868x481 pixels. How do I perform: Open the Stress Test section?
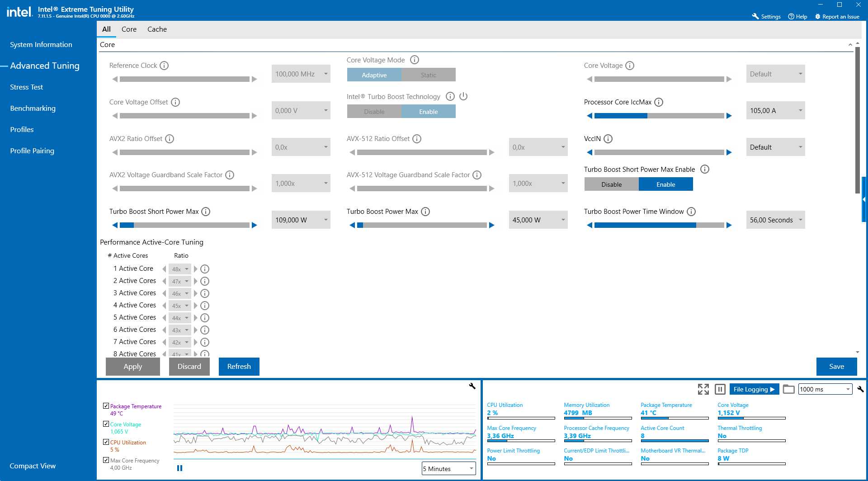pos(27,87)
